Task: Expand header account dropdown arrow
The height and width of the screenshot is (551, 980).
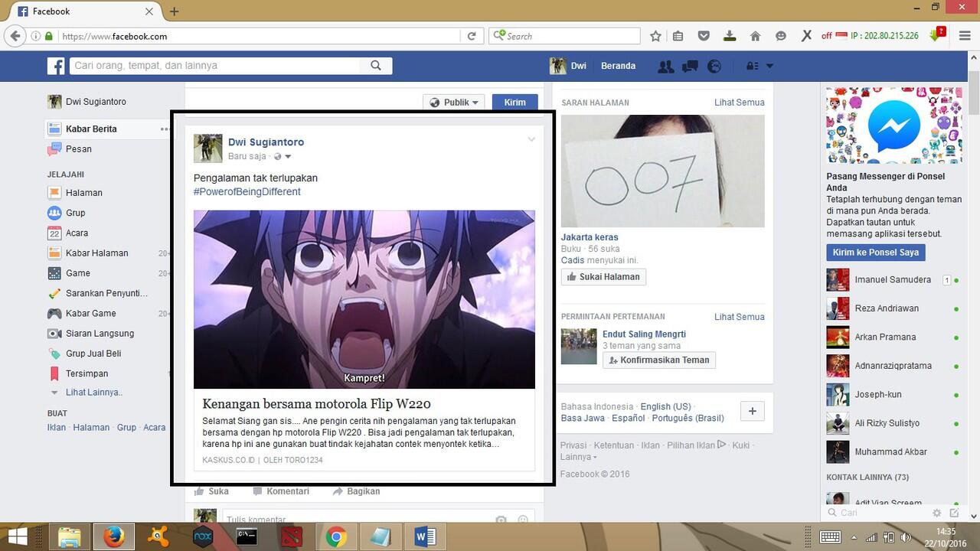Action: pos(769,67)
